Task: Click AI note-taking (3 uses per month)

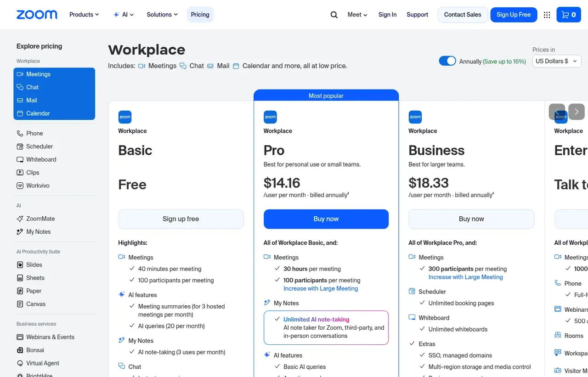Action: [182, 352]
